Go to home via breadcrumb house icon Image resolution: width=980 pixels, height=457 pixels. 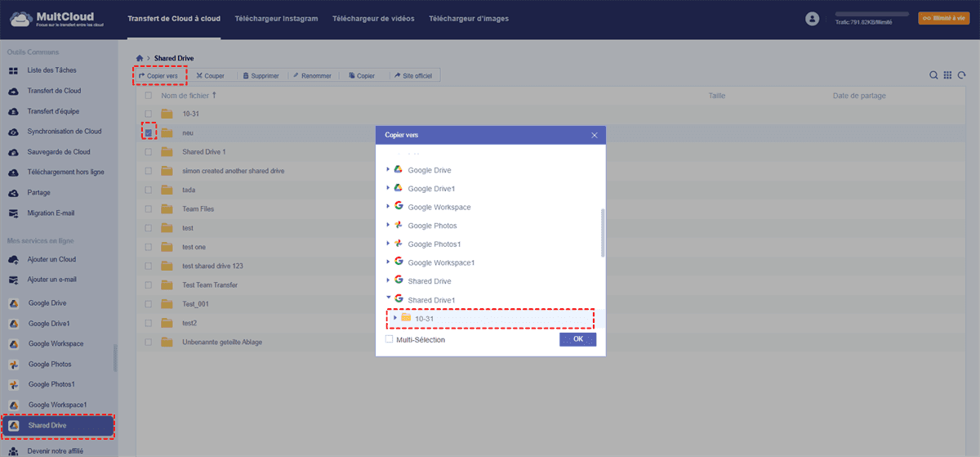coord(140,58)
